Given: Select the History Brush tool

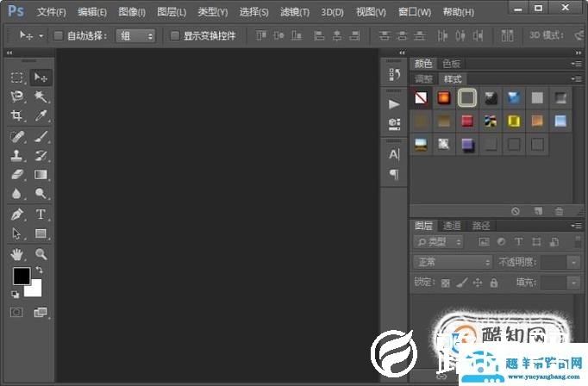Looking at the screenshot, I should [x=41, y=156].
